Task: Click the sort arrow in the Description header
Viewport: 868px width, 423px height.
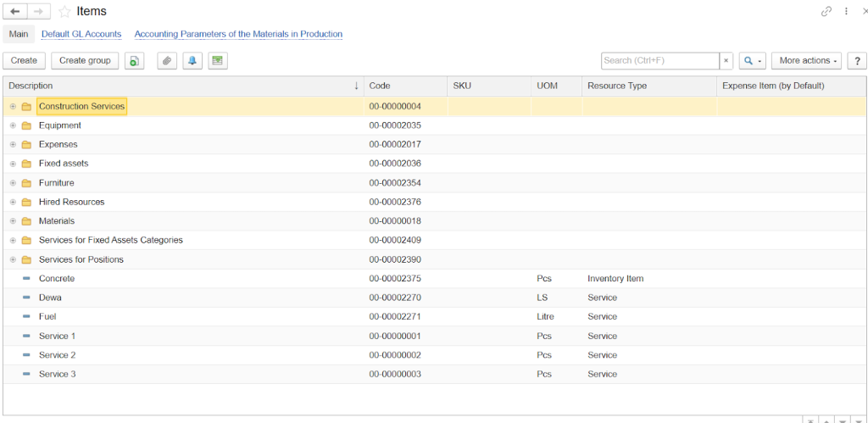Action: pos(356,86)
